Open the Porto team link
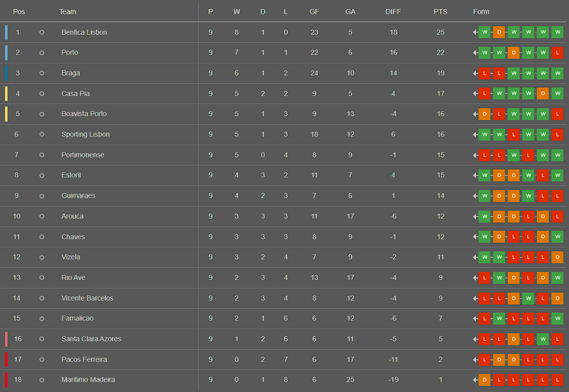The image size is (569, 392). pos(69,52)
